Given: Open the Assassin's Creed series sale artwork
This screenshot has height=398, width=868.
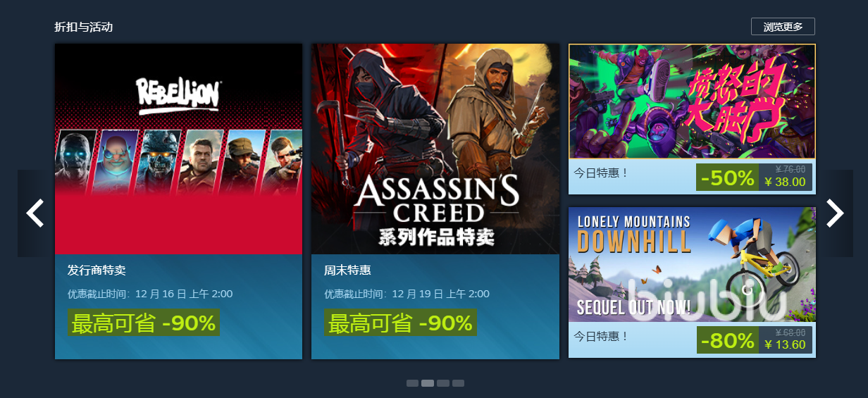Looking at the screenshot, I should (435, 149).
